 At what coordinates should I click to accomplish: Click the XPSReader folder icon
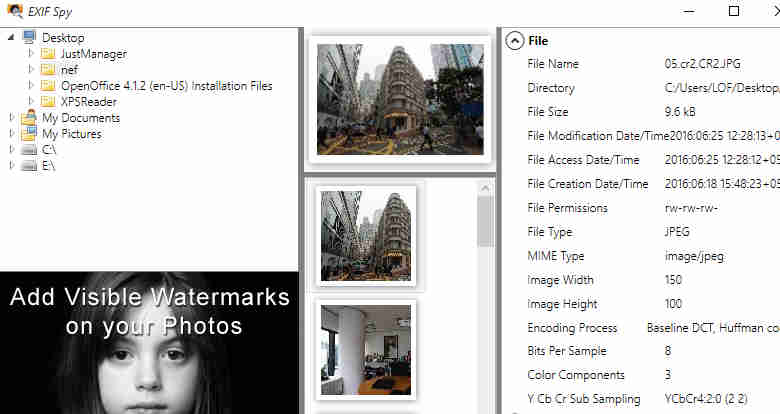point(48,101)
